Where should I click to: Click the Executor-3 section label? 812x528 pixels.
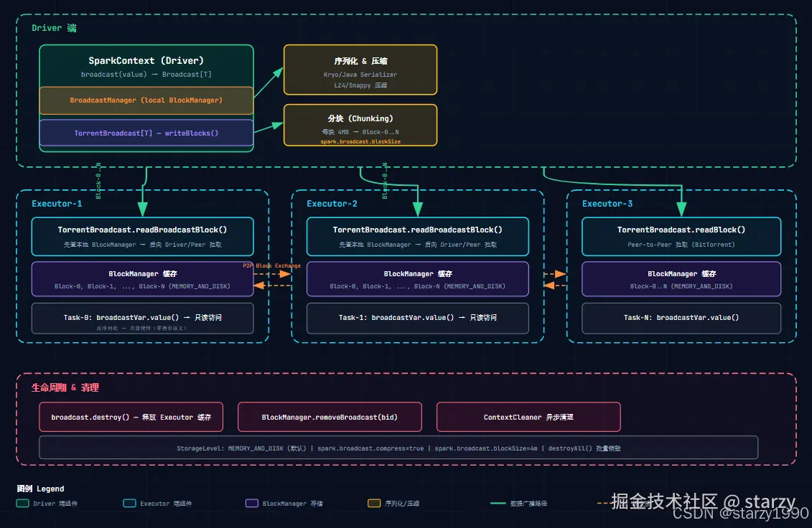coord(607,204)
